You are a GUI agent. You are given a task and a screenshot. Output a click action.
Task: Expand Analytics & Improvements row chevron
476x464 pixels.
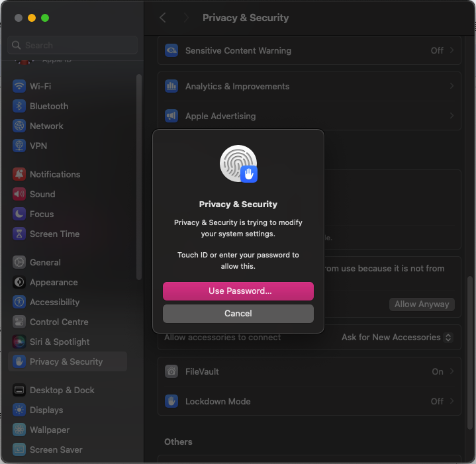[452, 86]
